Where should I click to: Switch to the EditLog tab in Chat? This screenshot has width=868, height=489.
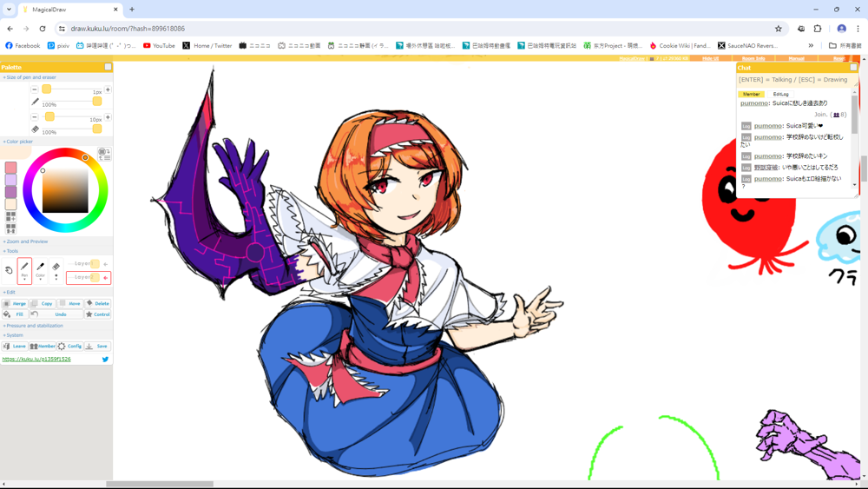[x=780, y=94]
